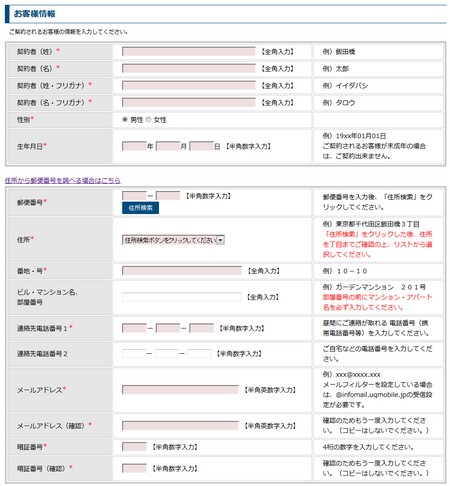Click the birth month field before 月
The width and height of the screenshot is (450, 486).
coord(168,146)
